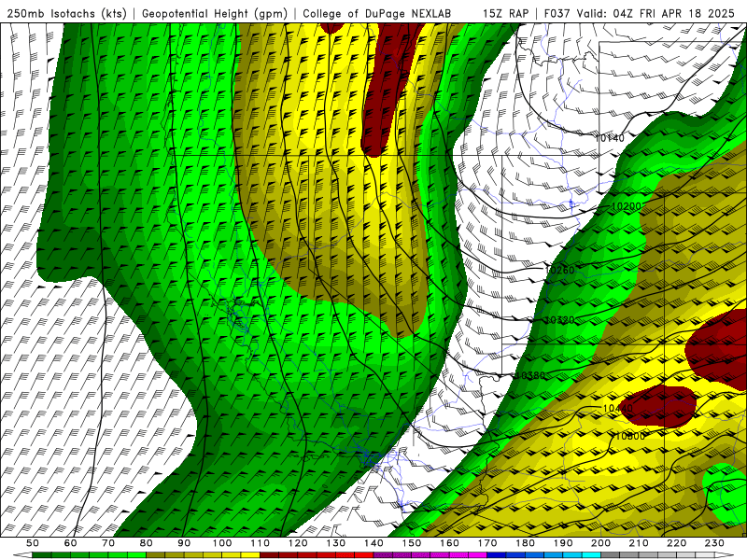
Task: Click the 10440 height contour label
Action: click(x=618, y=408)
